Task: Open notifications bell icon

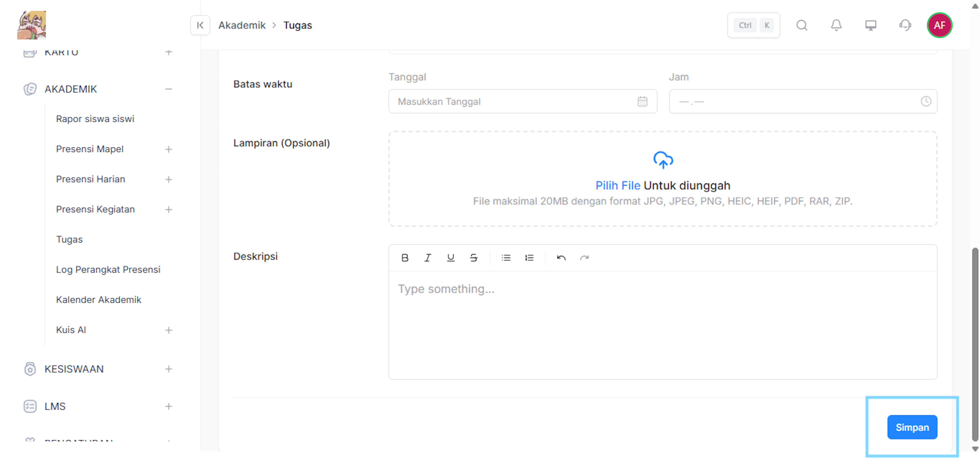Action: coord(836,25)
